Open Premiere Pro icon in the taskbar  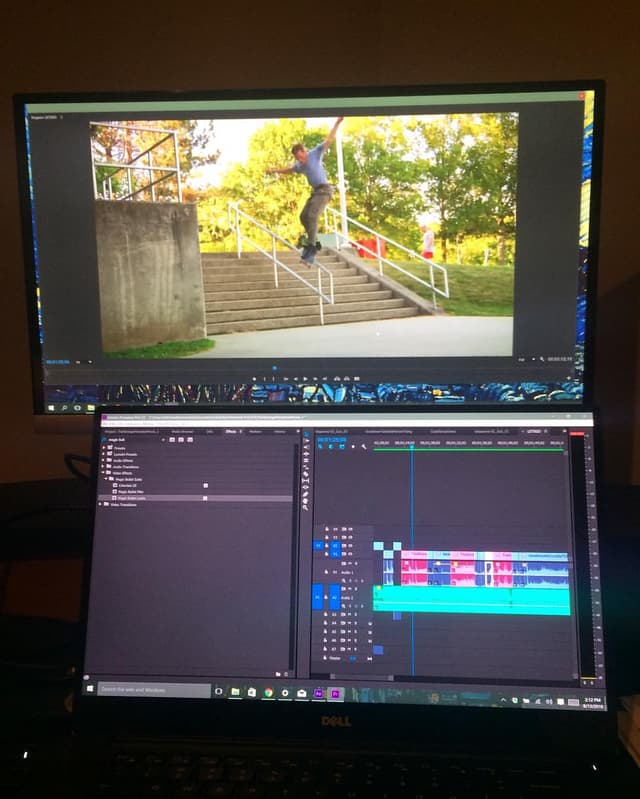coord(336,694)
